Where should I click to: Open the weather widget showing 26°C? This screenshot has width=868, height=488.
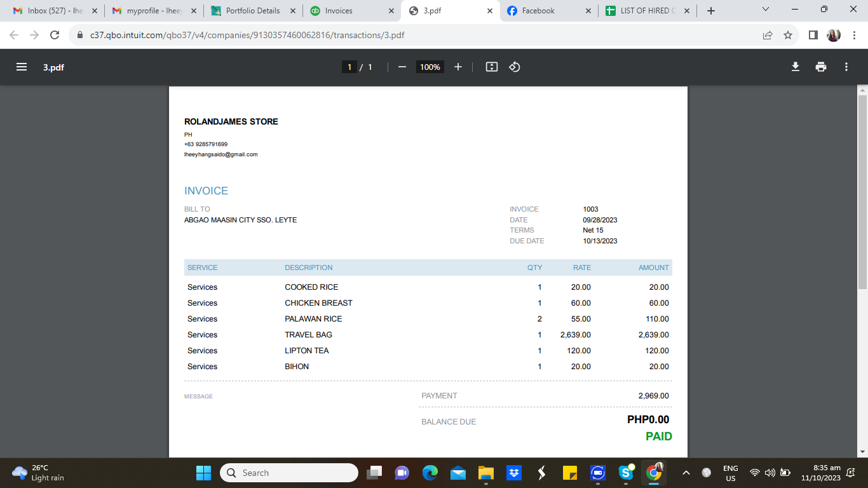coord(39,473)
